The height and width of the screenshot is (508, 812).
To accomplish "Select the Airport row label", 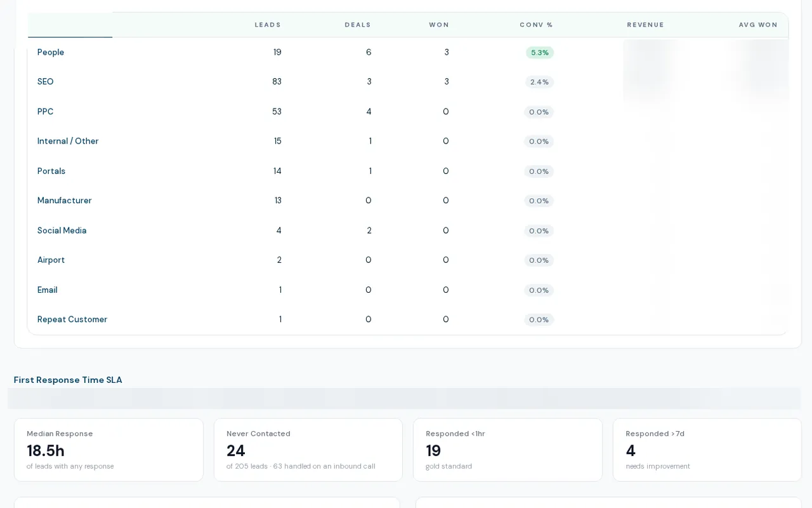I will point(51,260).
